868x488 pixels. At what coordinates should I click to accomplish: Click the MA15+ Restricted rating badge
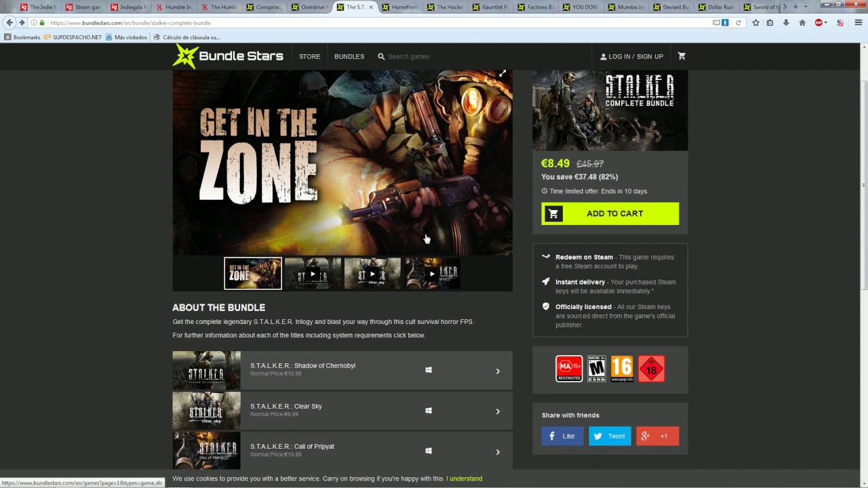tap(569, 369)
